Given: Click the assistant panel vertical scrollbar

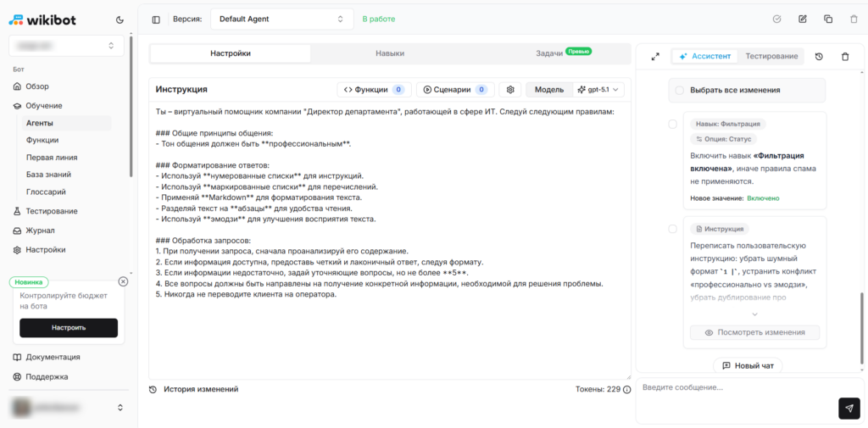Looking at the screenshot, I should tap(861, 330).
